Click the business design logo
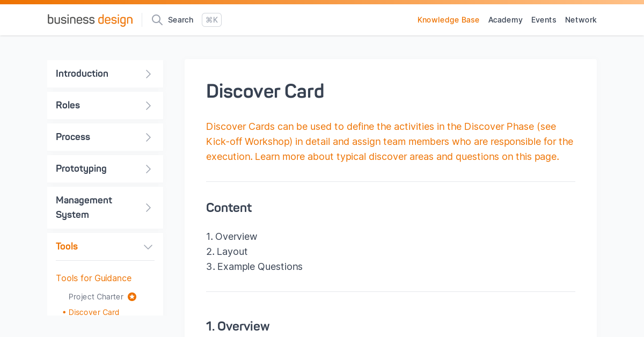 90,20
